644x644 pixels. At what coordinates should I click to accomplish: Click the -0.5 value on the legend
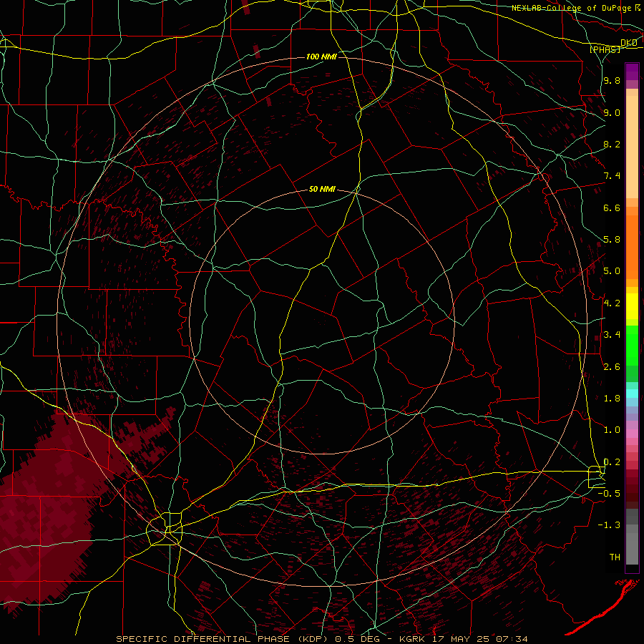coord(609,494)
